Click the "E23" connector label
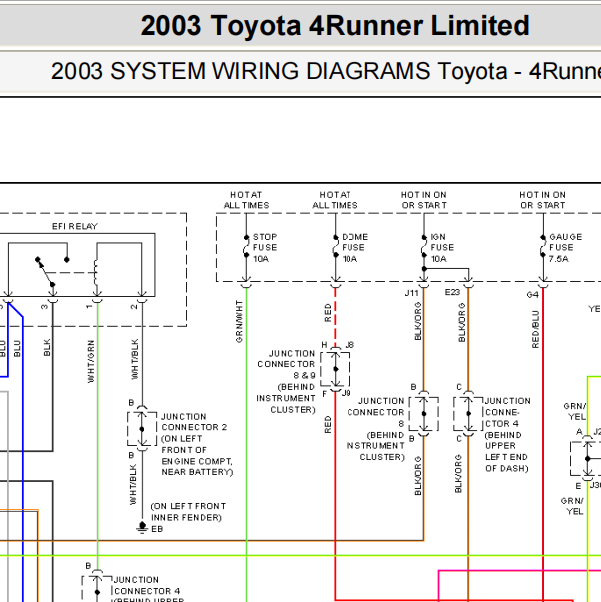 [x=452, y=293]
